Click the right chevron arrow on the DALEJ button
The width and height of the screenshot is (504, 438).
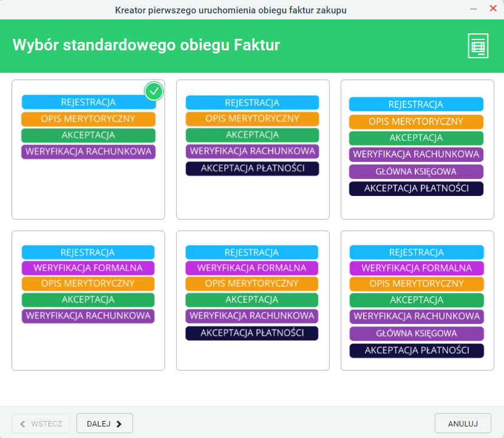[x=119, y=424]
